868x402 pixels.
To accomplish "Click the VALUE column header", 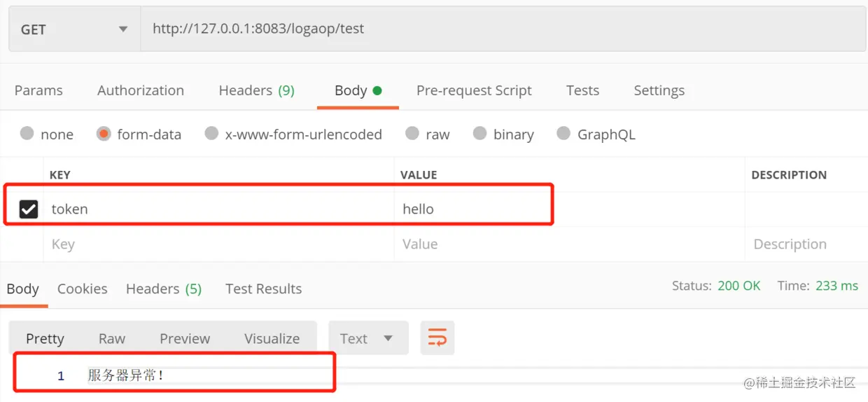I will tap(419, 175).
